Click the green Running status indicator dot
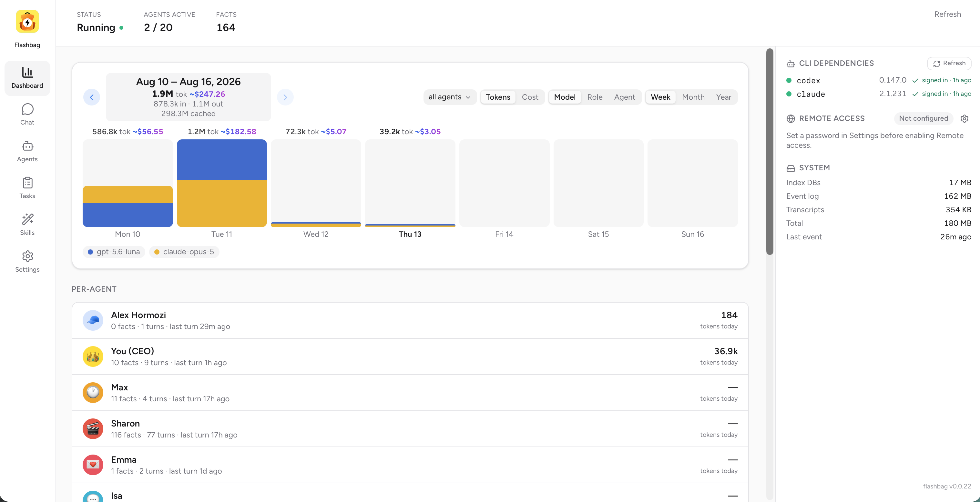 121,28
